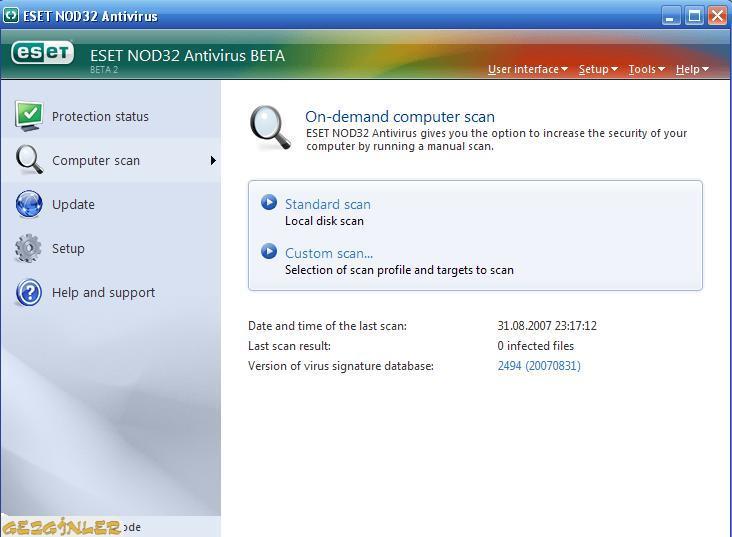The width and height of the screenshot is (732, 537).
Task: Click the BETA 2 version label
Action: click(x=104, y=70)
